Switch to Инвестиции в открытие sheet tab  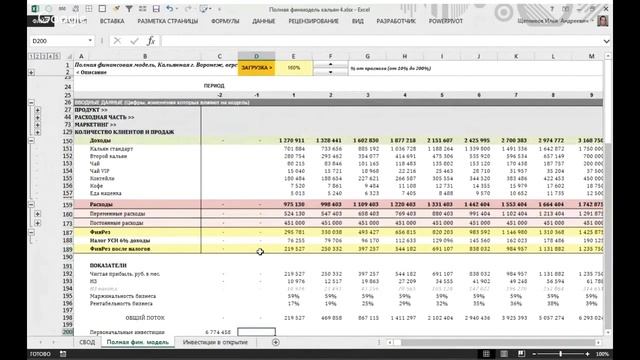[215, 342]
